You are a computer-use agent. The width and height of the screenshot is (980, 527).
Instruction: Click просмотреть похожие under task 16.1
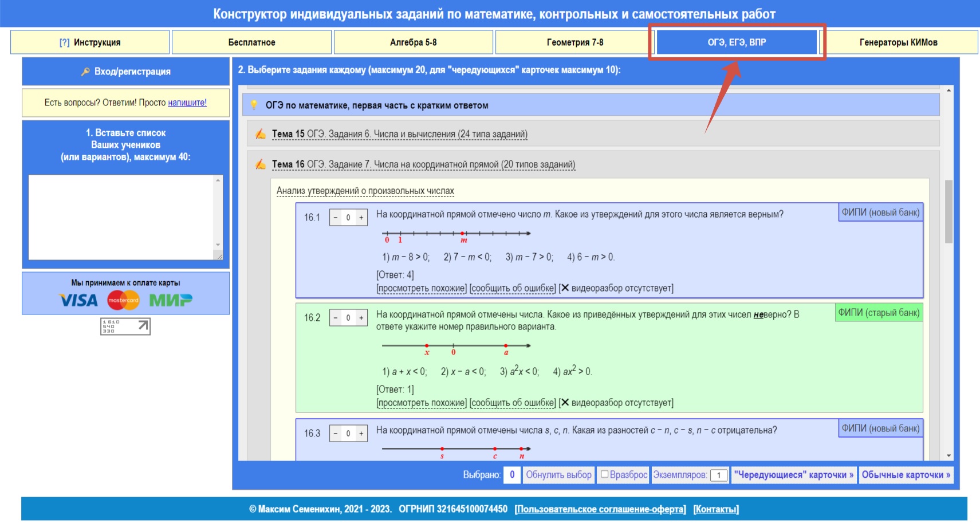(x=422, y=288)
